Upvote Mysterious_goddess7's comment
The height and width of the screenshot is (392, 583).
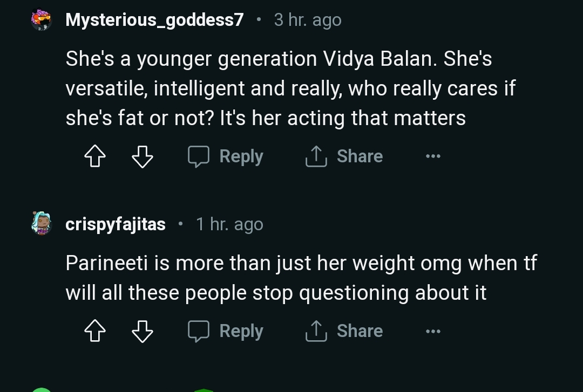[x=95, y=157]
